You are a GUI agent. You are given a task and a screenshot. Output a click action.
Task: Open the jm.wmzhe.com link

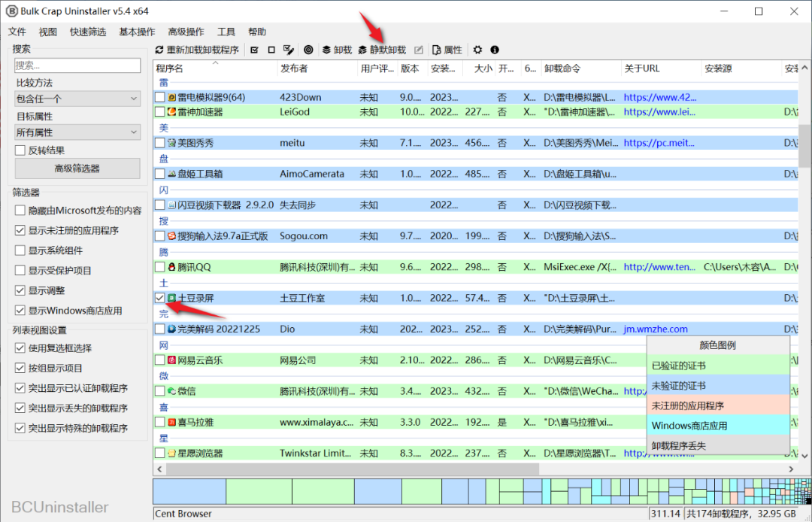[x=656, y=329]
